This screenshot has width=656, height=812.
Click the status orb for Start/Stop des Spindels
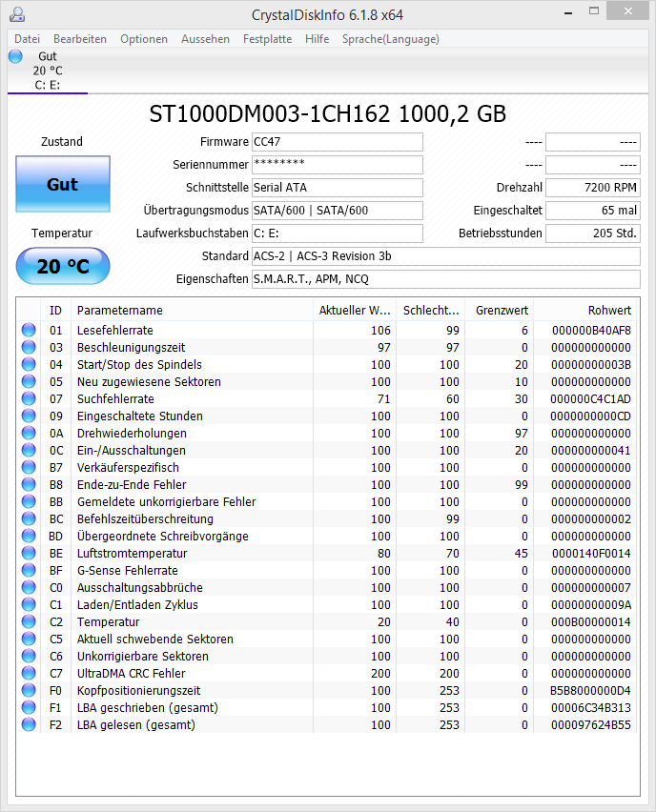coord(29,364)
